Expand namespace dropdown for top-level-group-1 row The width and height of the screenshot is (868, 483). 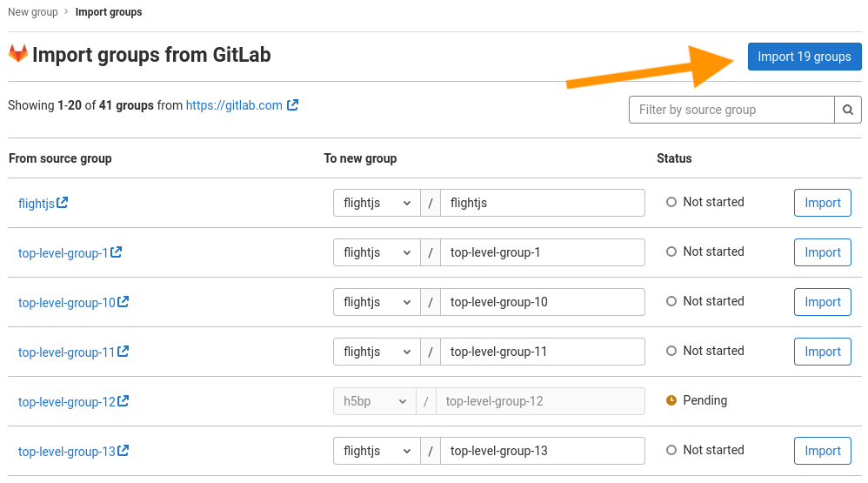click(377, 252)
